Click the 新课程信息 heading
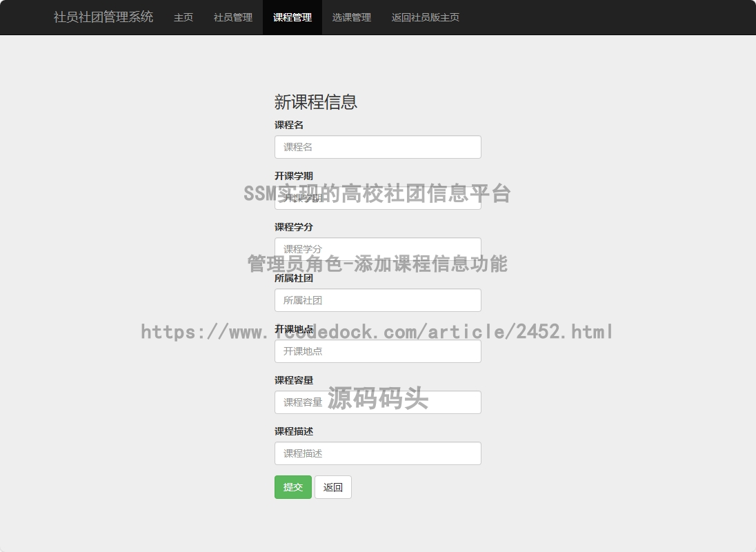The width and height of the screenshot is (756, 552). pyautogui.click(x=316, y=101)
